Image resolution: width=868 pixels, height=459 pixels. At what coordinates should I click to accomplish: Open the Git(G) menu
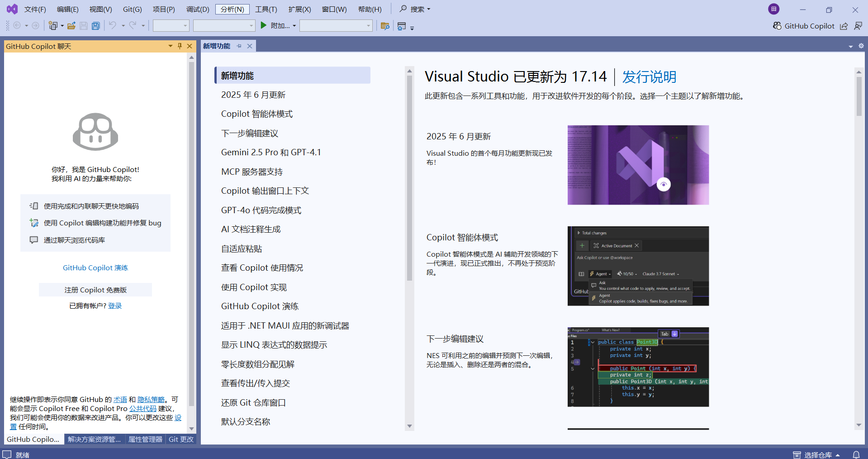coord(133,9)
